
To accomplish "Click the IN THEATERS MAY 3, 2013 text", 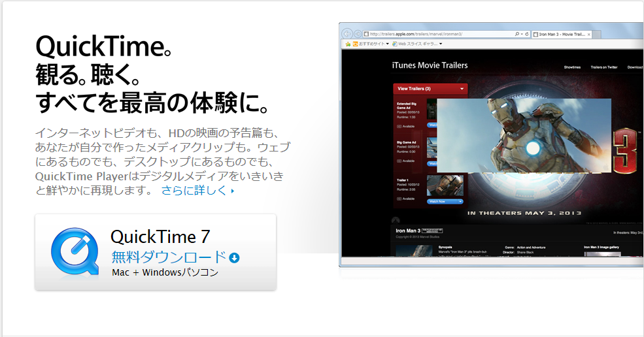I will [x=524, y=213].
